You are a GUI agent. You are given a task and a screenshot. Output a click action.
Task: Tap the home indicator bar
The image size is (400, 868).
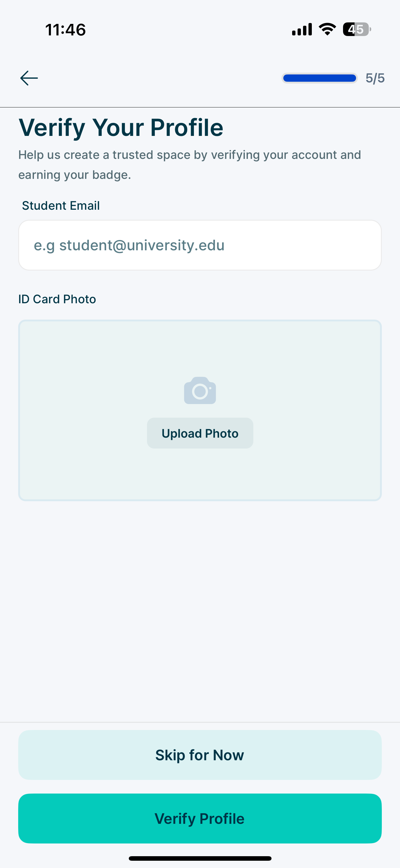[x=200, y=858]
